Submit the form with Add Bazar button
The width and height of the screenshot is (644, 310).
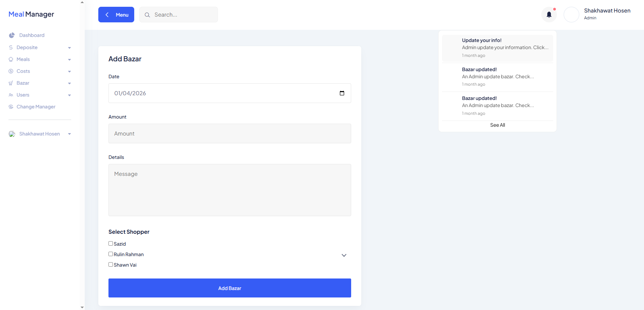229,288
